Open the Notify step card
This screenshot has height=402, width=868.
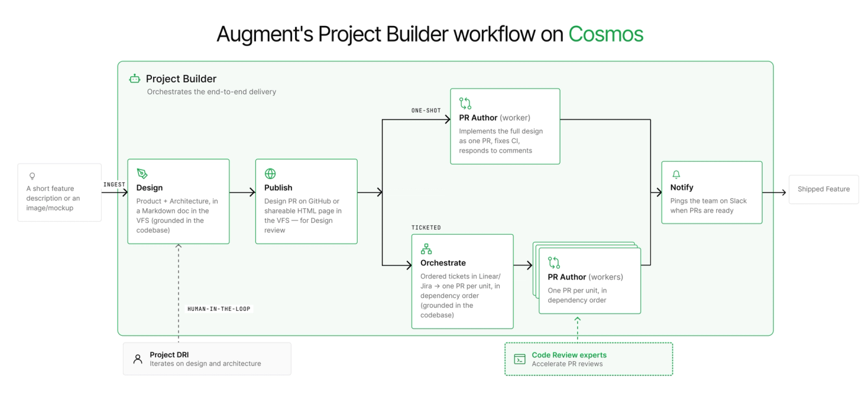[712, 192]
